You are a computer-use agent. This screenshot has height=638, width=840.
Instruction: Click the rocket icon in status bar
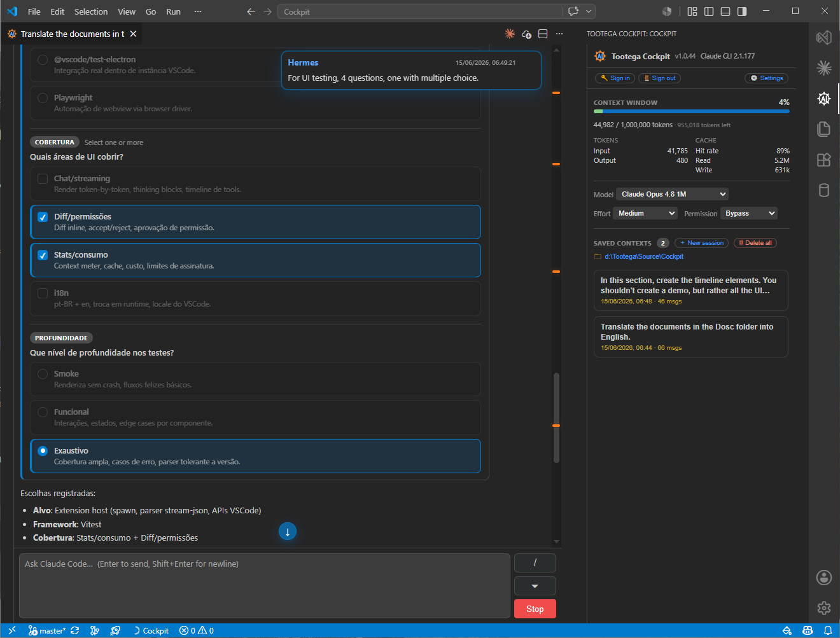pos(115,630)
